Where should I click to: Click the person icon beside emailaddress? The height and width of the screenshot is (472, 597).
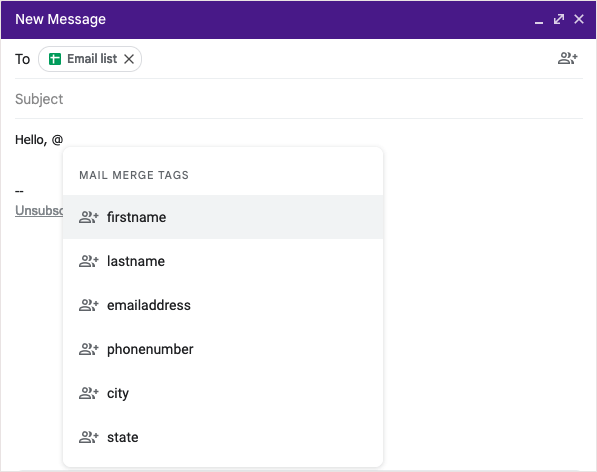[x=89, y=305]
